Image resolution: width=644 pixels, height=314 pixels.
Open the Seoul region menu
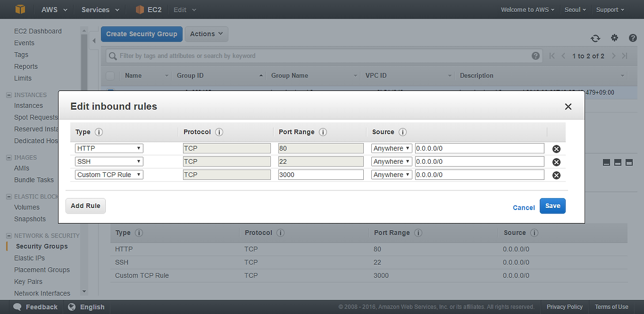point(576,10)
